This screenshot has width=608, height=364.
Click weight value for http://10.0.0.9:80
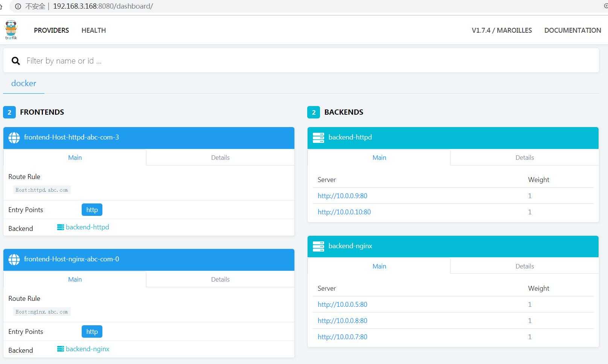click(530, 196)
